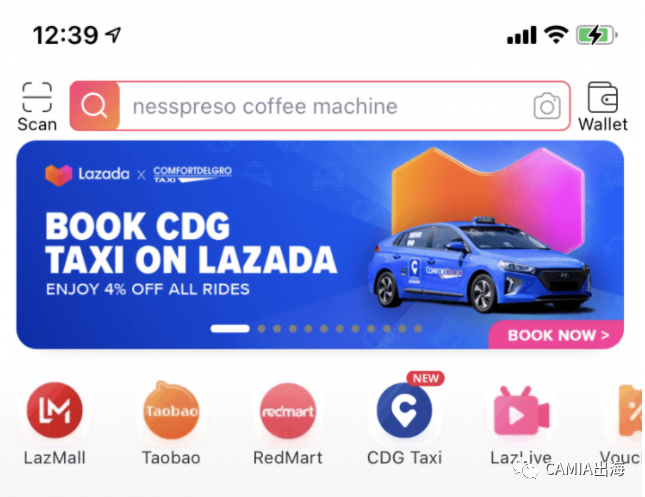This screenshot has height=497, width=645.
Task: Tap the battery status indicator
Action: click(x=596, y=35)
